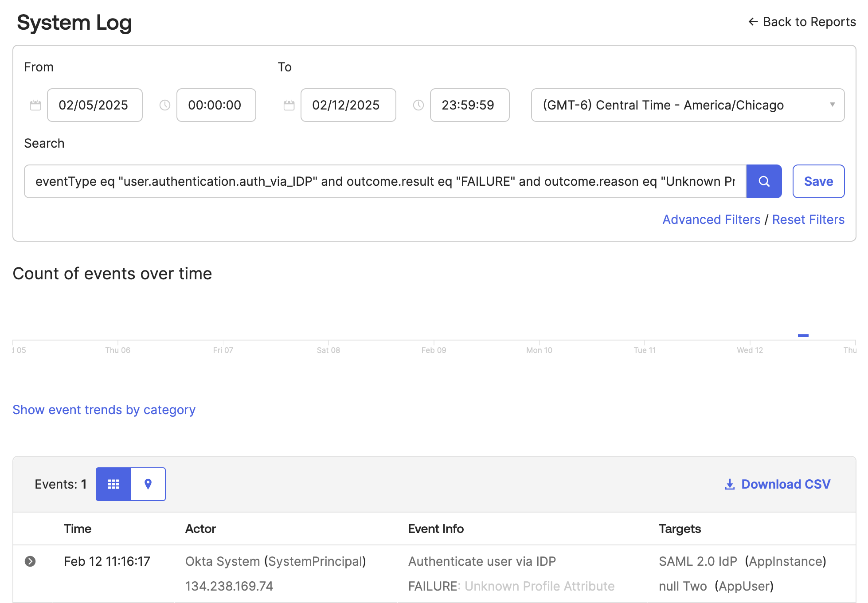The width and height of the screenshot is (868, 603).
Task: Go Back to Reports
Action: [802, 22]
